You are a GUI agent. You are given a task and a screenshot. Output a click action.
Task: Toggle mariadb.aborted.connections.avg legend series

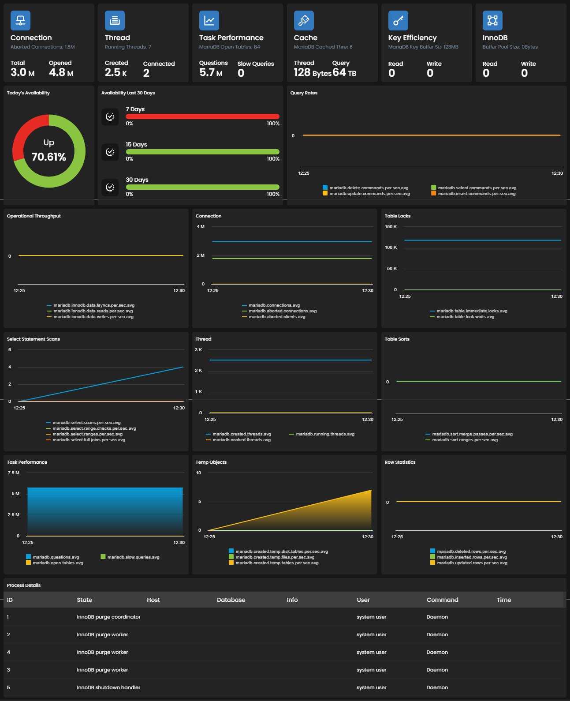pos(279,311)
